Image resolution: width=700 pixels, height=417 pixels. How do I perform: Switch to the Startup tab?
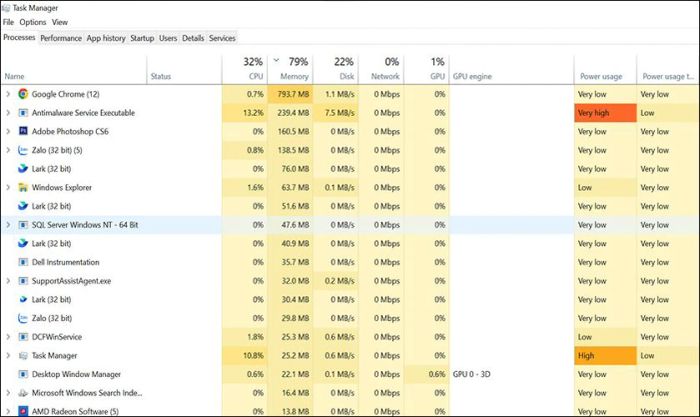point(142,38)
